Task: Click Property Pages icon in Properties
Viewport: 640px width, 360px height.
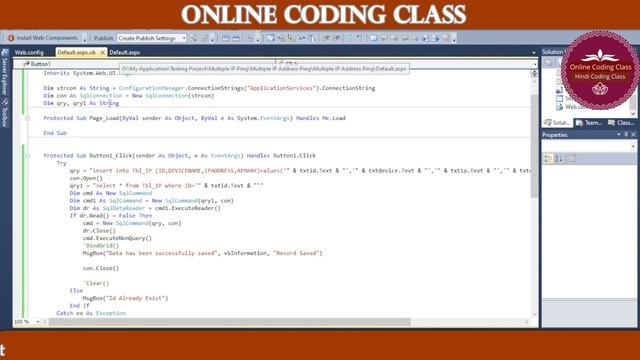Action: (572, 158)
